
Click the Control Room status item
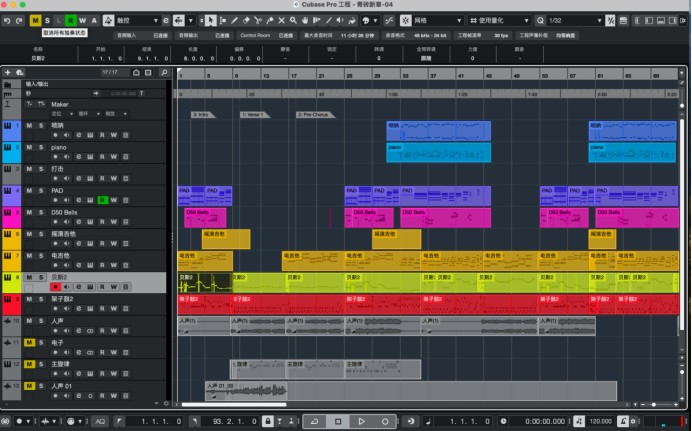pyautogui.click(x=255, y=35)
